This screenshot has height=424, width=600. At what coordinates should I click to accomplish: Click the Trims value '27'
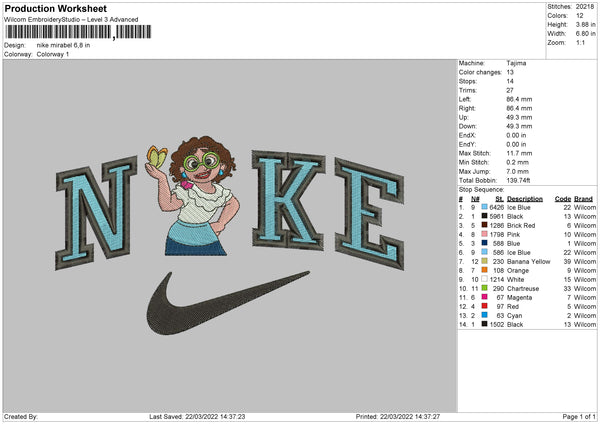tap(510, 90)
